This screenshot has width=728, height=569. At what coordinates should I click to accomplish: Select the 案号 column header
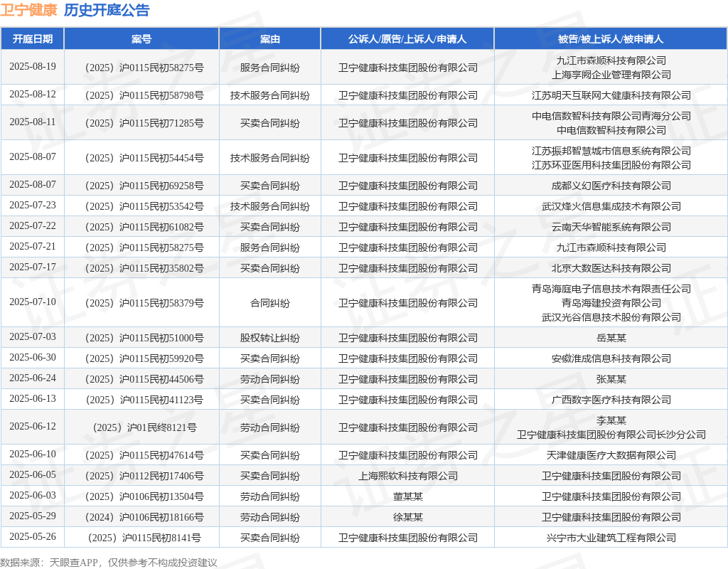coord(141,39)
